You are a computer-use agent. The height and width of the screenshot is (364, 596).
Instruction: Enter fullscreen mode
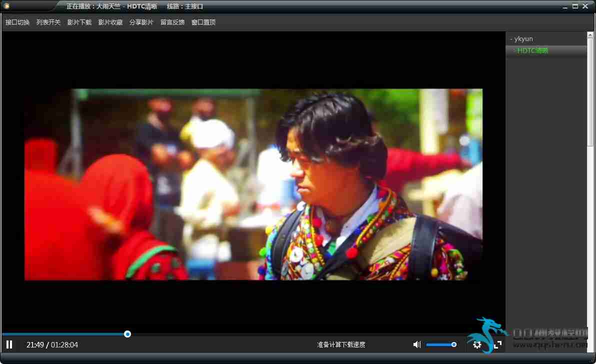pos(497,344)
